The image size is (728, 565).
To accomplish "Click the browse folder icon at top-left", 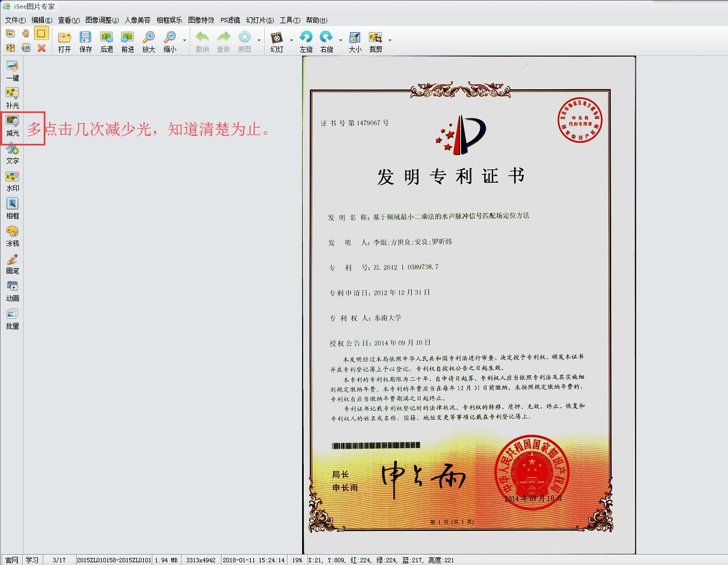I will pyautogui.click(x=10, y=34).
